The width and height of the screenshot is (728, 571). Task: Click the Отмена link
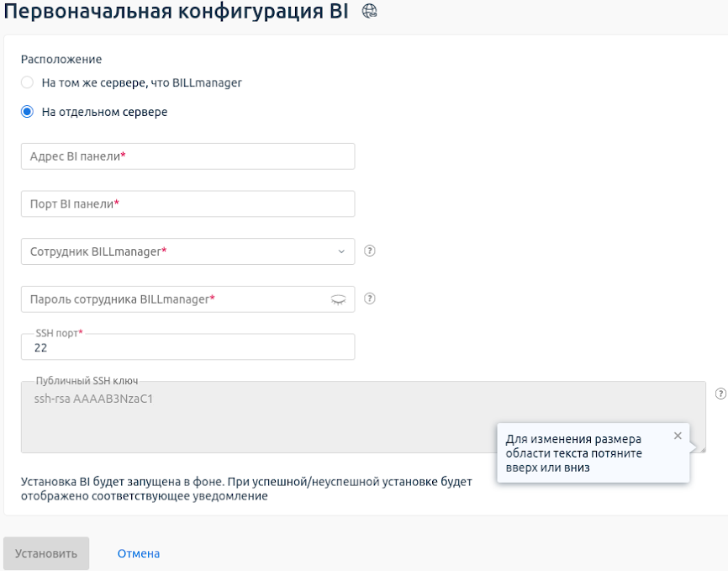(x=139, y=553)
